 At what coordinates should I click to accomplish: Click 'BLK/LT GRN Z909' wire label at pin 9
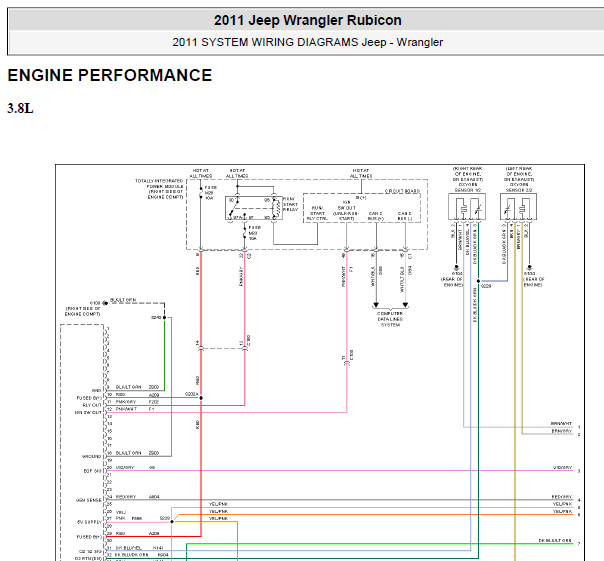point(138,387)
